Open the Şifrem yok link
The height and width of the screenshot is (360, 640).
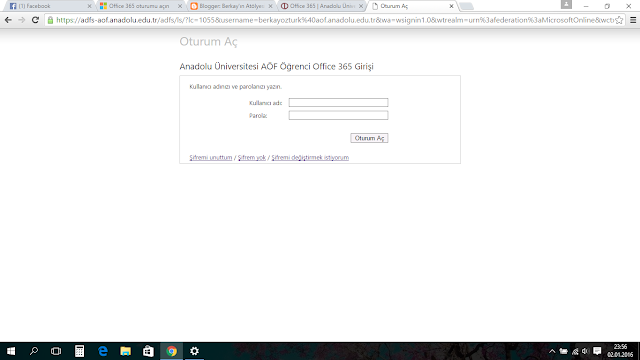click(252, 158)
